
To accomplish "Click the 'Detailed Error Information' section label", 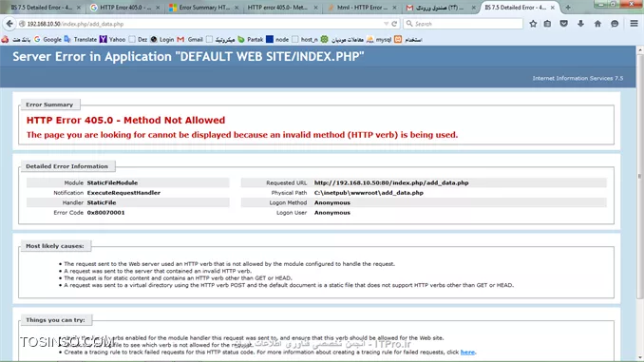I will click(66, 166).
